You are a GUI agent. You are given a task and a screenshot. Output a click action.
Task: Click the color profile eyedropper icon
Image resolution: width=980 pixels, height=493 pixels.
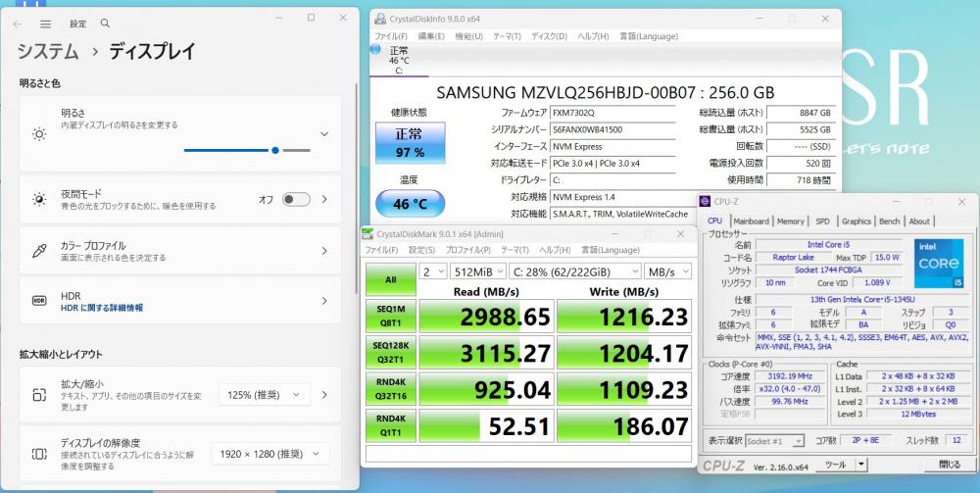[x=39, y=251]
